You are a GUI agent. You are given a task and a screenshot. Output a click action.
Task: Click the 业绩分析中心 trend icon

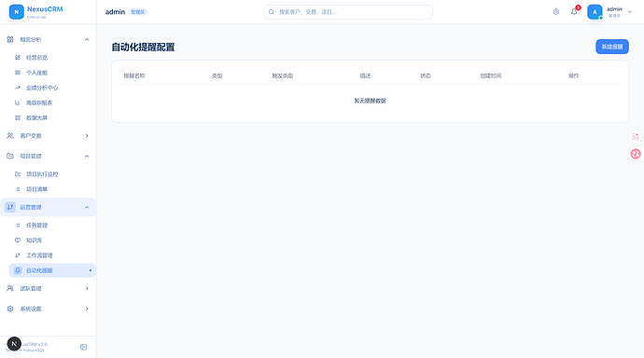18,88
